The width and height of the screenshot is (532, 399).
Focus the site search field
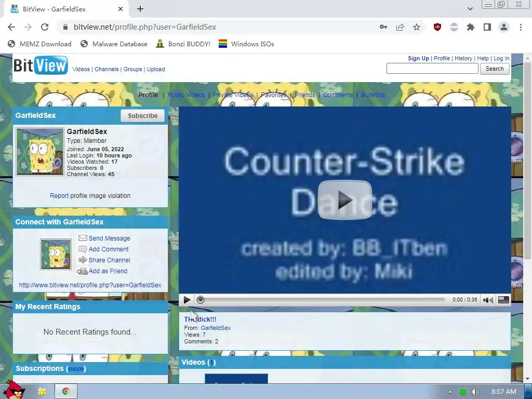coord(432,69)
